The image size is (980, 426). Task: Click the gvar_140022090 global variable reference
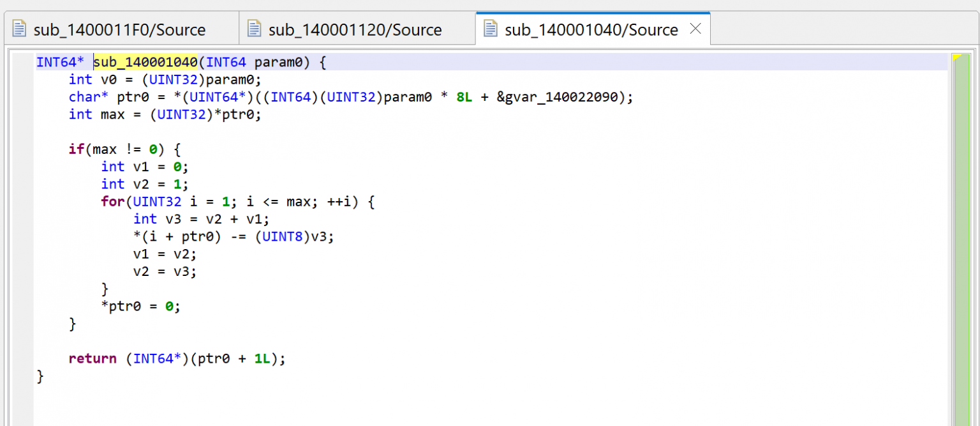click(561, 96)
